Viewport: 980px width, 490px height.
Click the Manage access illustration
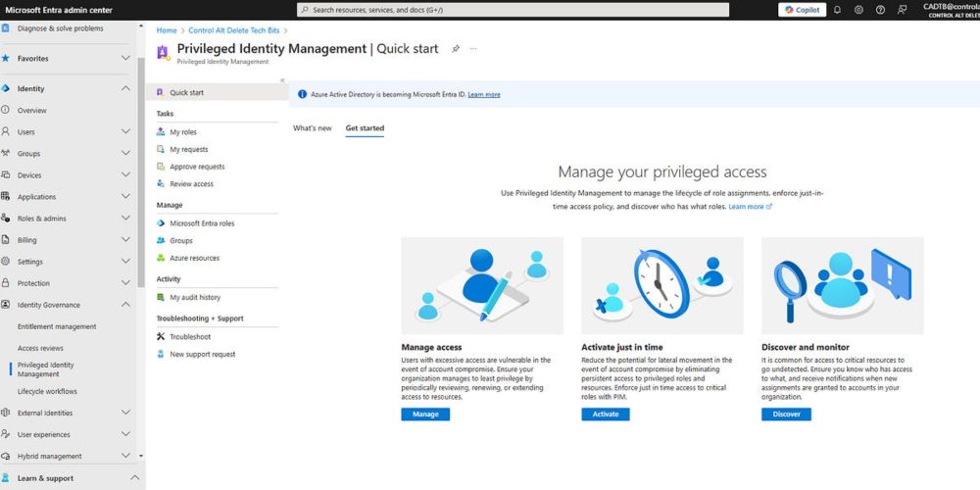[482, 285]
